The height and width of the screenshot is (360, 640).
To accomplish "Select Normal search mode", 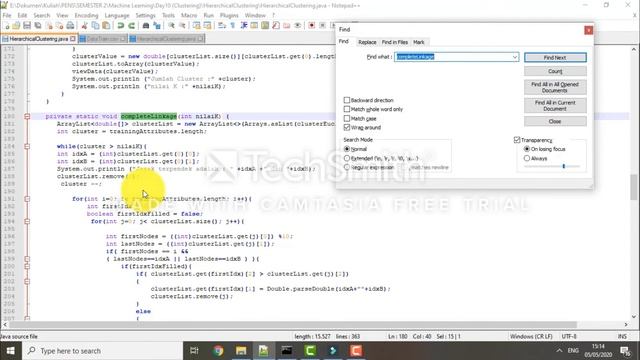I will tap(347, 149).
